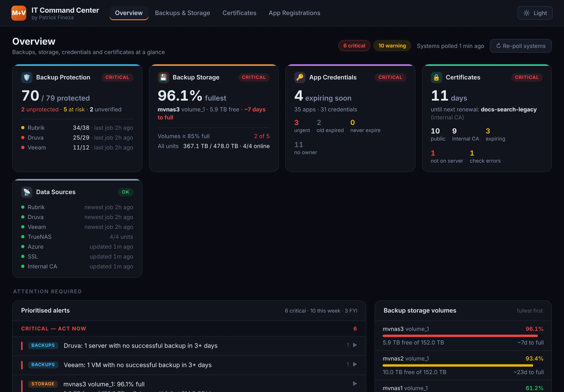Click the Rubrik status dot in Backup Protection
Screen dimensions: 564x392
coord(23,128)
